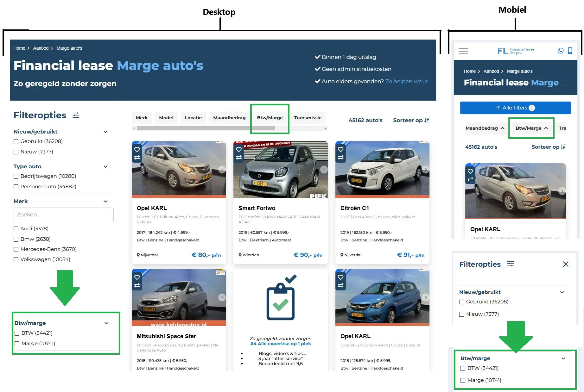
Task: Click the filter tabs horizontal scrollbar
Action: pos(206,128)
